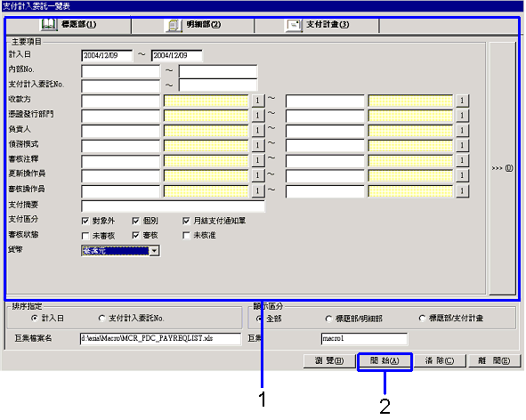Image resolution: width=526 pixels, height=420 pixels.
Task: Open the first lookup button for 審核操作員
Action: [x=257, y=190]
